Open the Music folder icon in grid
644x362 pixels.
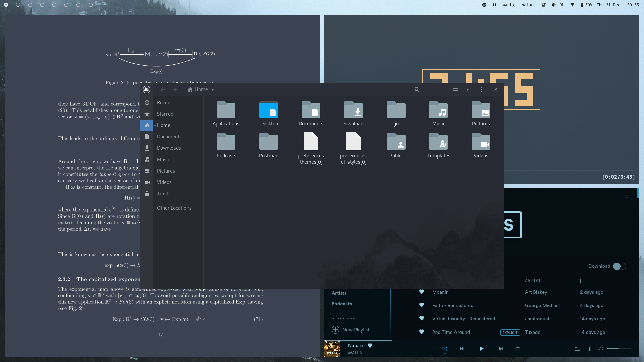click(438, 114)
